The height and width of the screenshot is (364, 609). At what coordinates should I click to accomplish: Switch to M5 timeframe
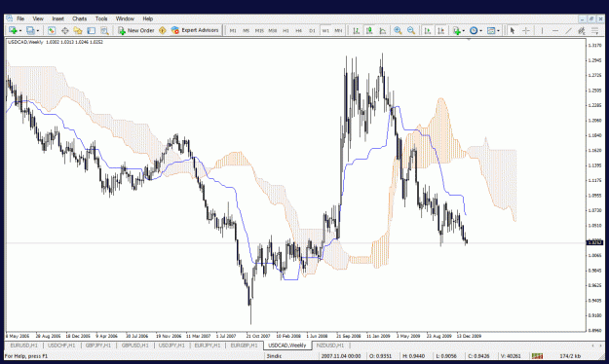point(246,30)
